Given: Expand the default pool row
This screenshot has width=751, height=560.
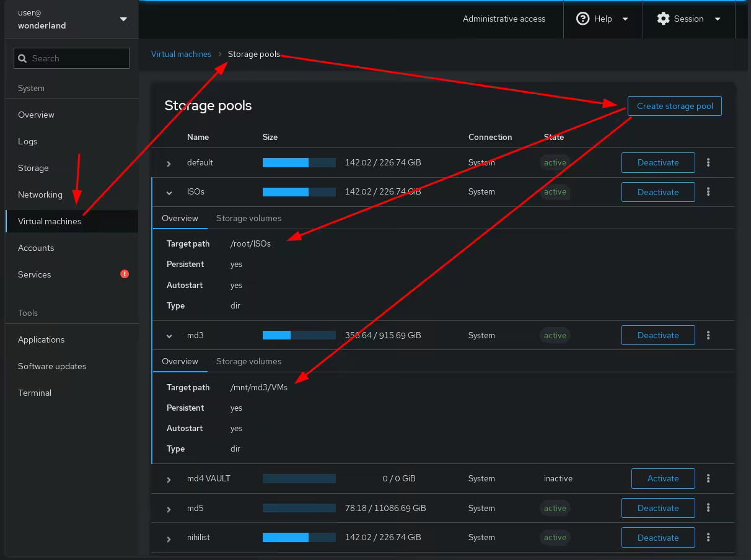Looking at the screenshot, I should (x=169, y=164).
